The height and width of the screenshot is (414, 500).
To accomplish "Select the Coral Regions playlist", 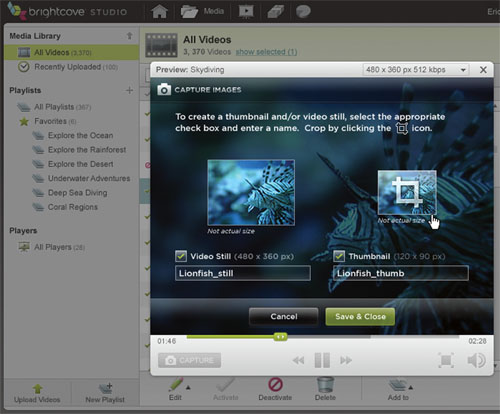I will [x=65, y=207].
